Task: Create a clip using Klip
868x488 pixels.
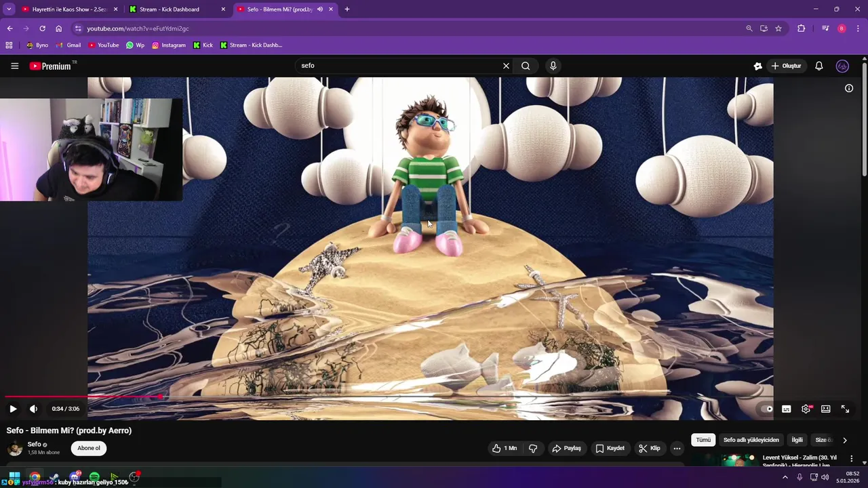Action: tap(650, 448)
